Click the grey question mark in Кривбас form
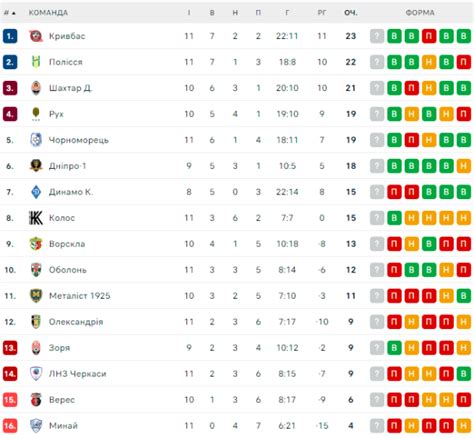 tap(377, 36)
